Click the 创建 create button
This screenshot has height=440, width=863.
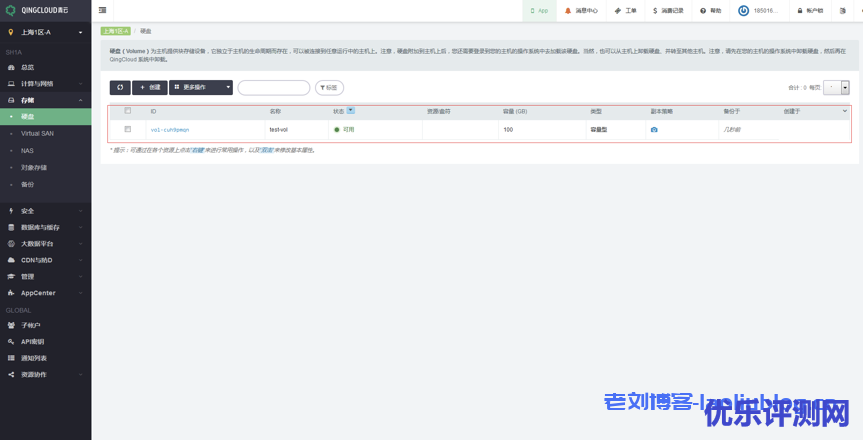(x=149, y=88)
